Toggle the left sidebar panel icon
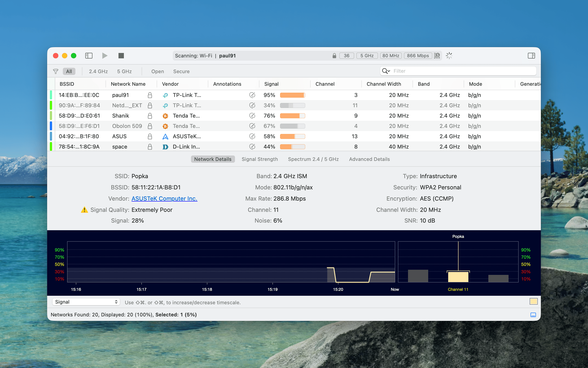The height and width of the screenshot is (368, 588). click(x=89, y=56)
